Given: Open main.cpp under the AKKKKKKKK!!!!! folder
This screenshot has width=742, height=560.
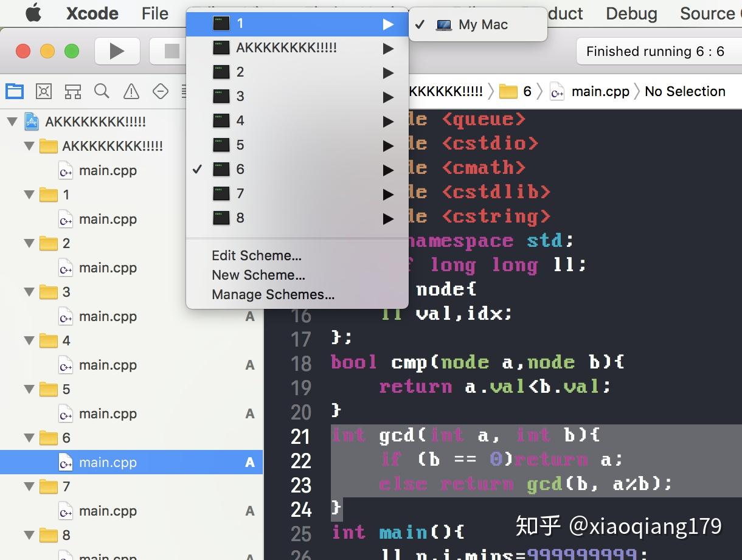Looking at the screenshot, I should point(131,170).
